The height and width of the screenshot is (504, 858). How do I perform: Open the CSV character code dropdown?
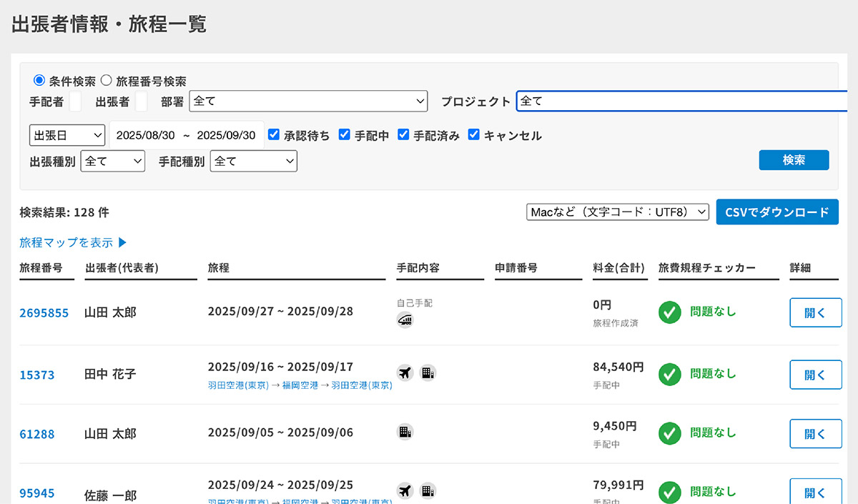click(x=617, y=212)
